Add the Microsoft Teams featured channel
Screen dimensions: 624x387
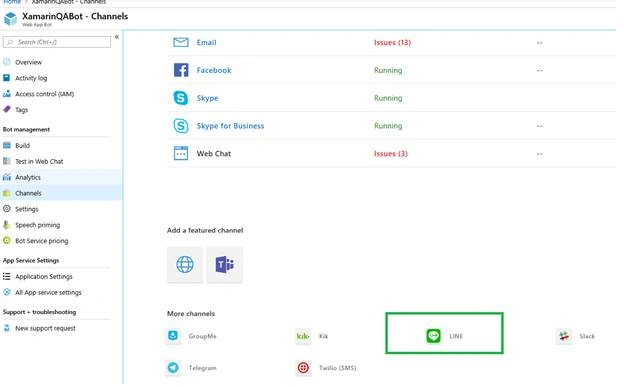coord(224,264)
